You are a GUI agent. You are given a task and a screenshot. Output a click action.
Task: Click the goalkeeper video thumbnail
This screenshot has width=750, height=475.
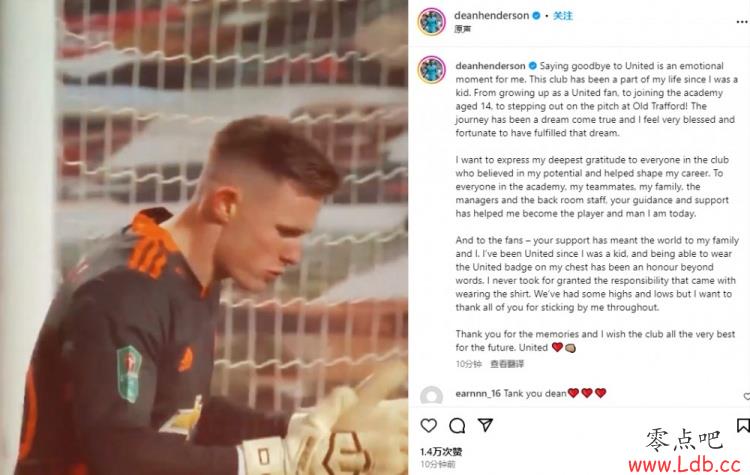[204, 237]
